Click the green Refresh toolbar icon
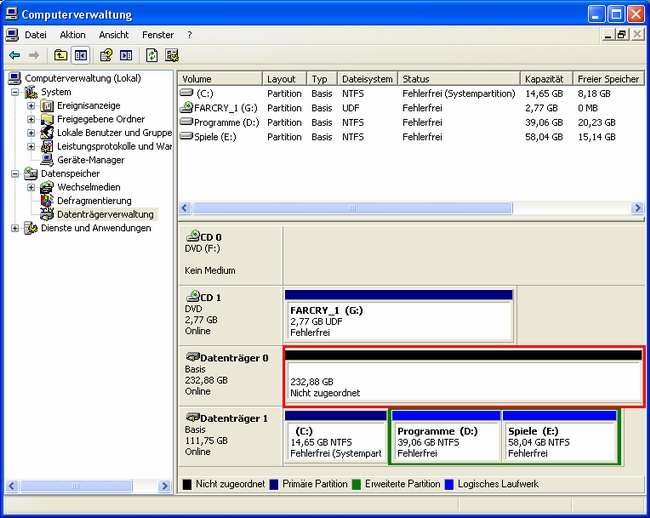 (x=152, y=55)
